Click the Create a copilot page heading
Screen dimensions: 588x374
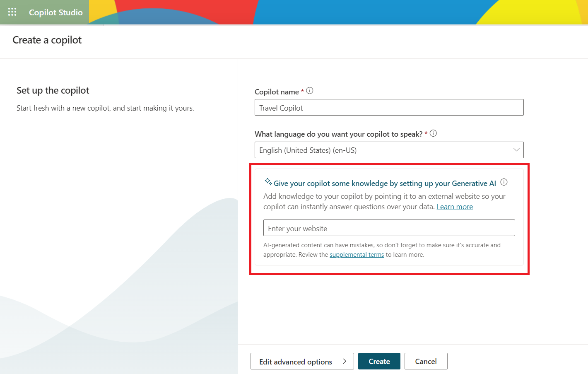47,40
